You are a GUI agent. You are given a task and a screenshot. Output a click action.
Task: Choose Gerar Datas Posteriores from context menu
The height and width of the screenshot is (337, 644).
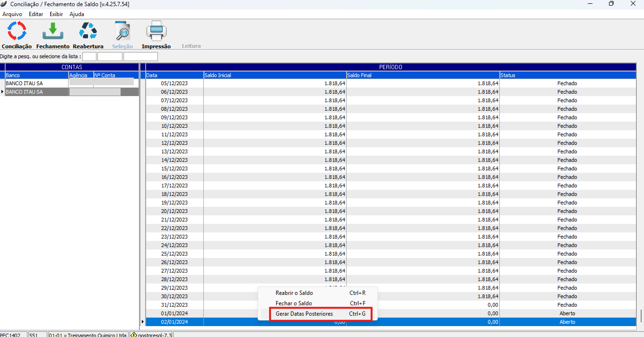coord(304,314)
